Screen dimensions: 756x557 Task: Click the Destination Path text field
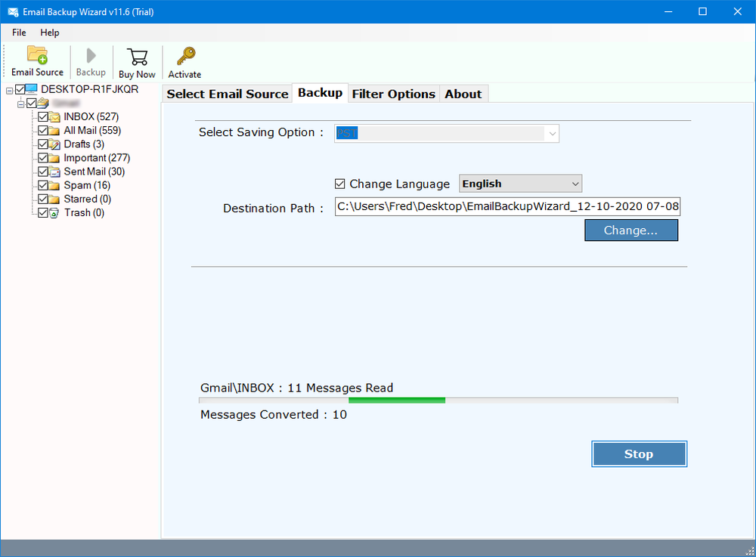click(x=507, y=206)
